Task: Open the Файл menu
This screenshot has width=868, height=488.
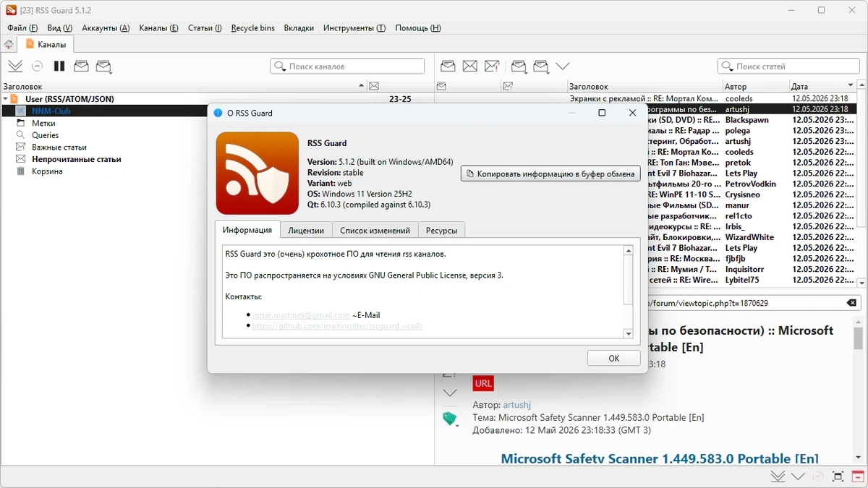Action: point(22,28)
